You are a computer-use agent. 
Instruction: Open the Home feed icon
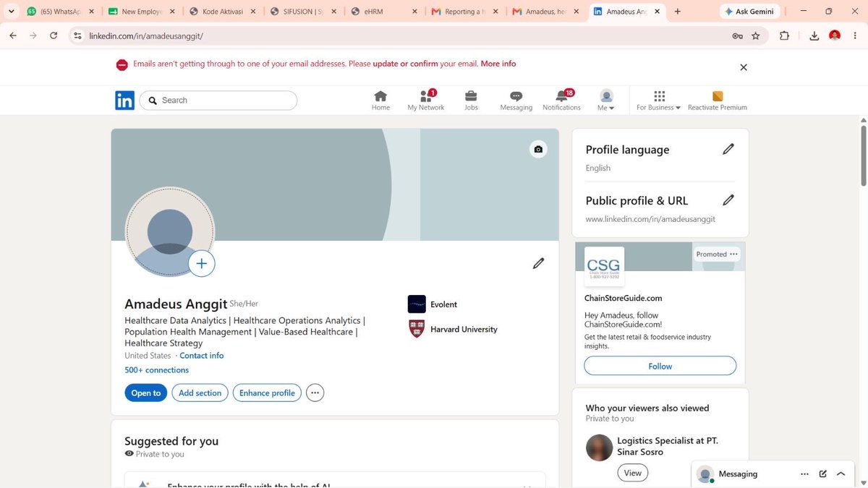pyautogui.click(x=380, y=100)
